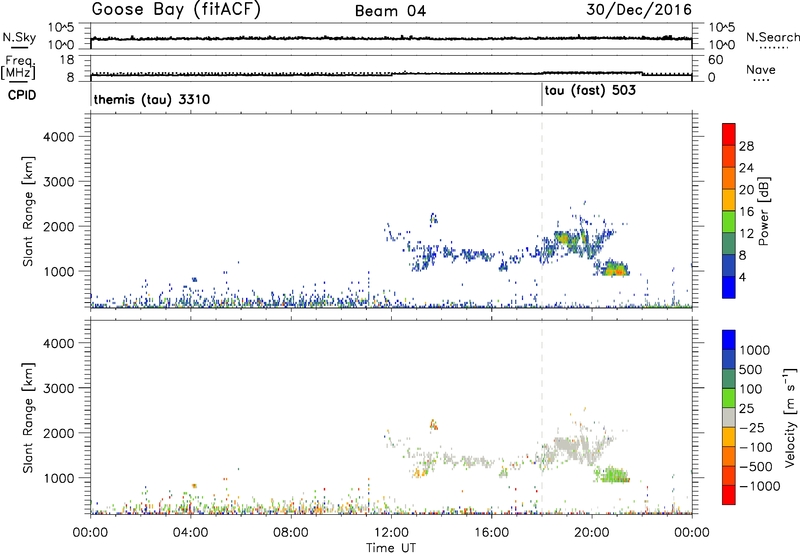
Task: Click the 'tau (fast) 503' CPID text
Action: [590, 91]
